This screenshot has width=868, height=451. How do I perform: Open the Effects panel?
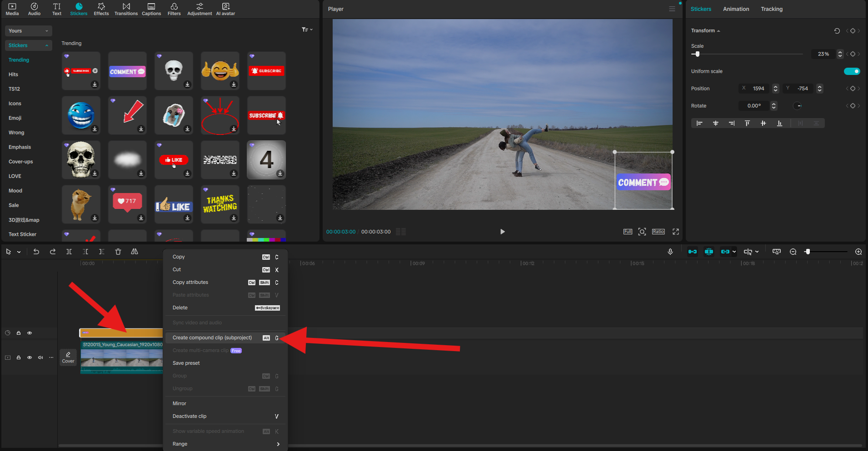[101, 9]
